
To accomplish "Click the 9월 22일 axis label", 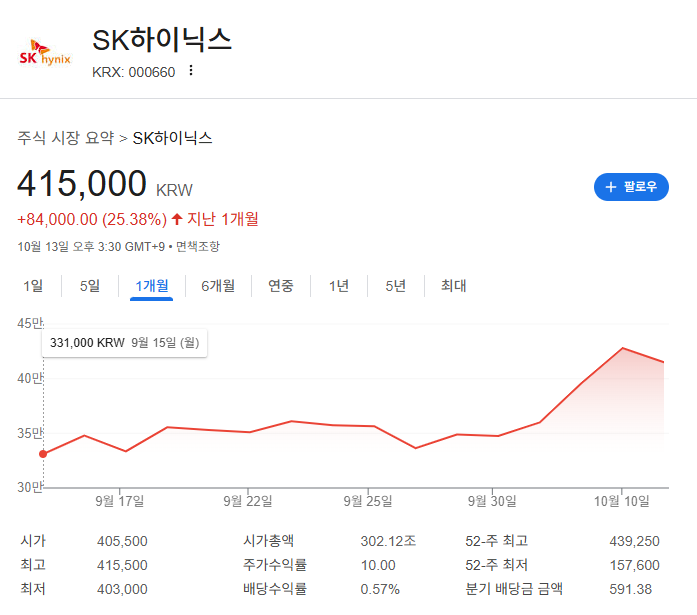I will 248,501.
